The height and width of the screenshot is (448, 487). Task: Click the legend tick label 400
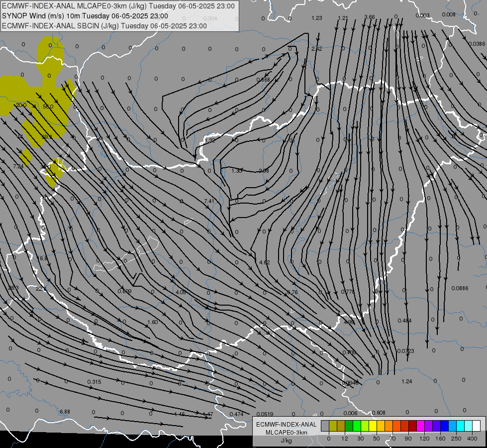pos(472,439)
